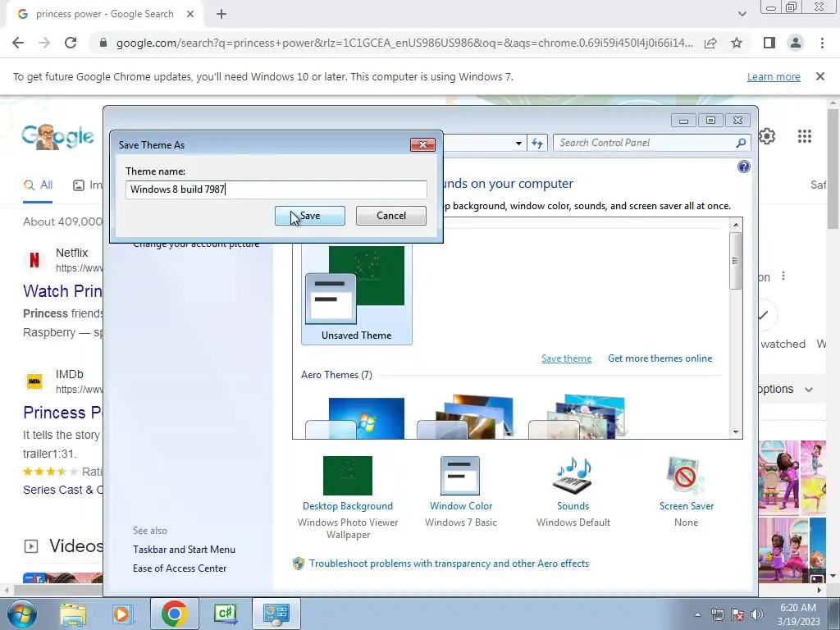Click the site lock icon in address bar

[x=103, y=43]
